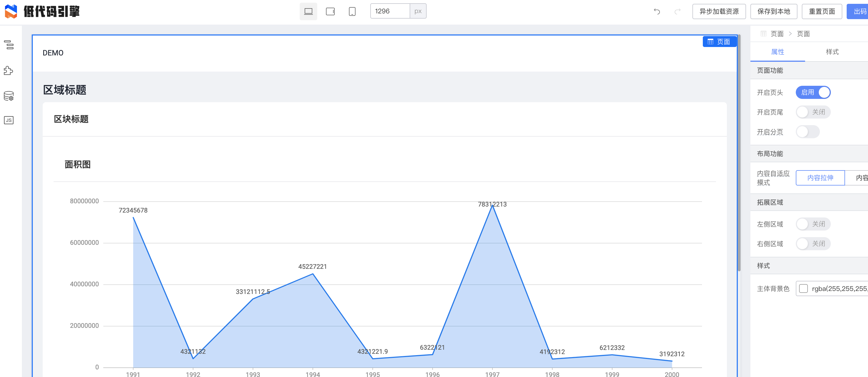Switch to tablet device preview

pyautogui.click(x=330, y=11)
